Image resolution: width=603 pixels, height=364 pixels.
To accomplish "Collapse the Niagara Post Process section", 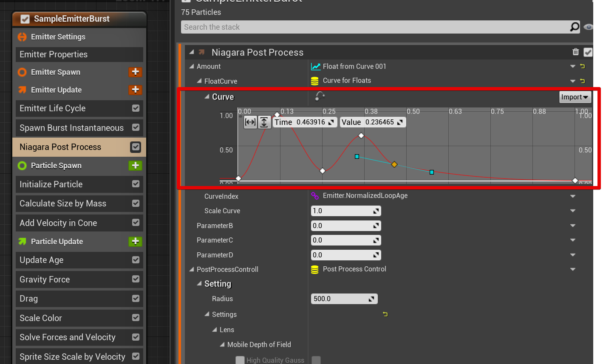I will pyautogui.click(x=192, y=52).
